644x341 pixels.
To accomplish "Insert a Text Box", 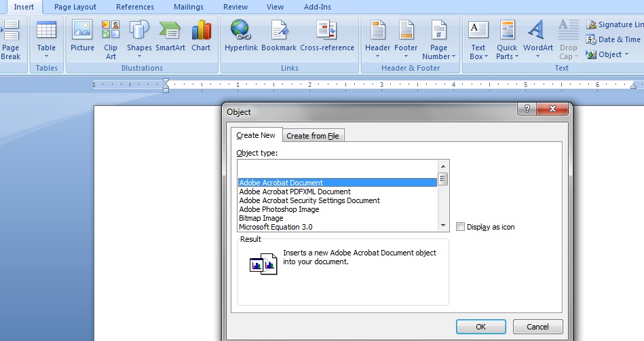I will tap(478, 40).
